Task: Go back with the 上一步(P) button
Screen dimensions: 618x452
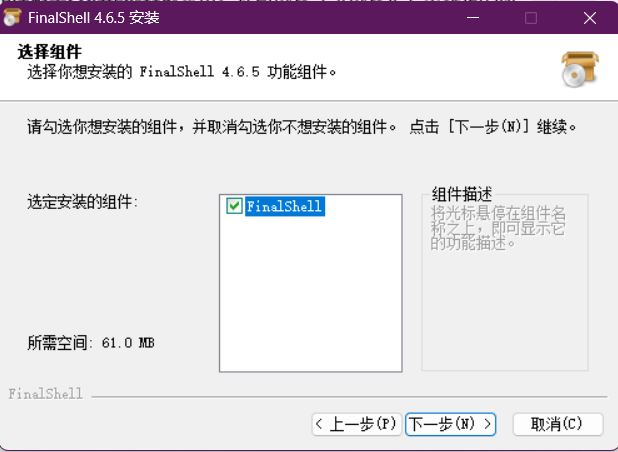Action: tap(356, 424)
